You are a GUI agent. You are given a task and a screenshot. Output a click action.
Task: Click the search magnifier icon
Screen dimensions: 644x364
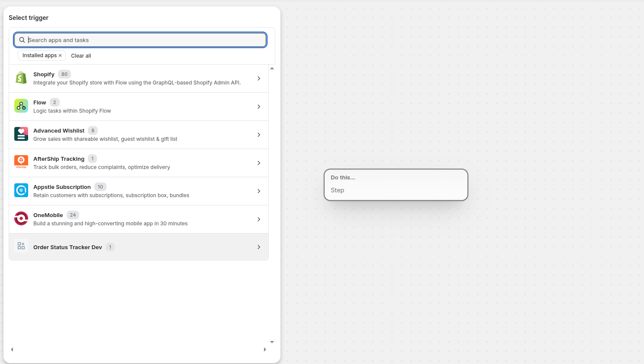(22, 40)
